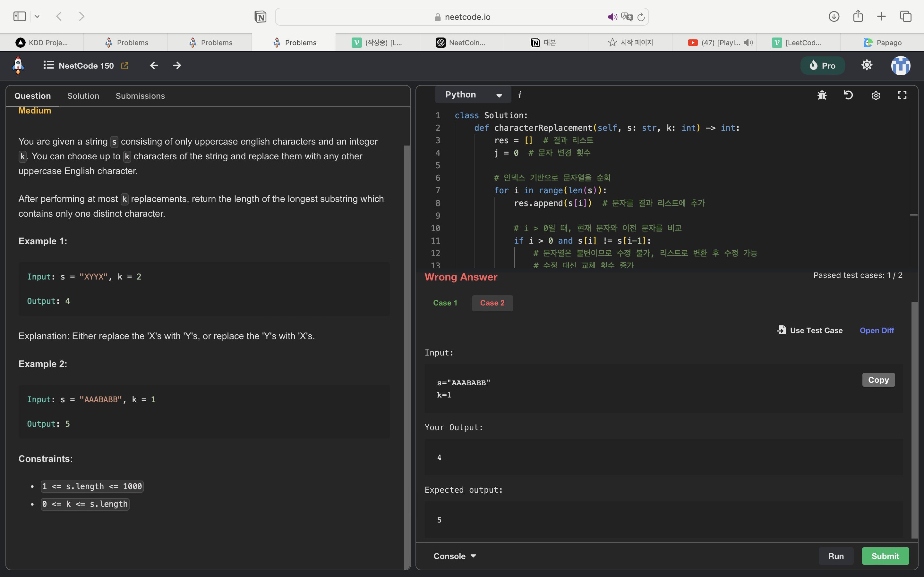Screen dimensions: 924x577
Task: Go to next problem arrow
Action: [177, 66]
